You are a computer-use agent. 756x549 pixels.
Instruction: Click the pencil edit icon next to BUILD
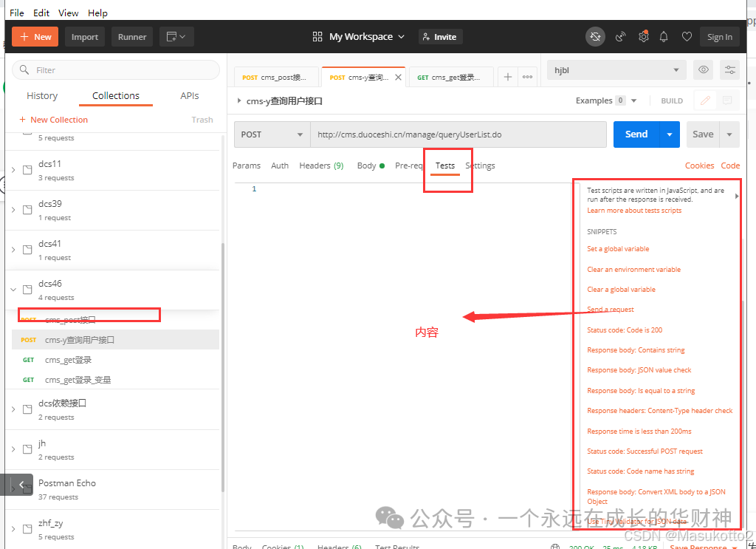[705, 100]
